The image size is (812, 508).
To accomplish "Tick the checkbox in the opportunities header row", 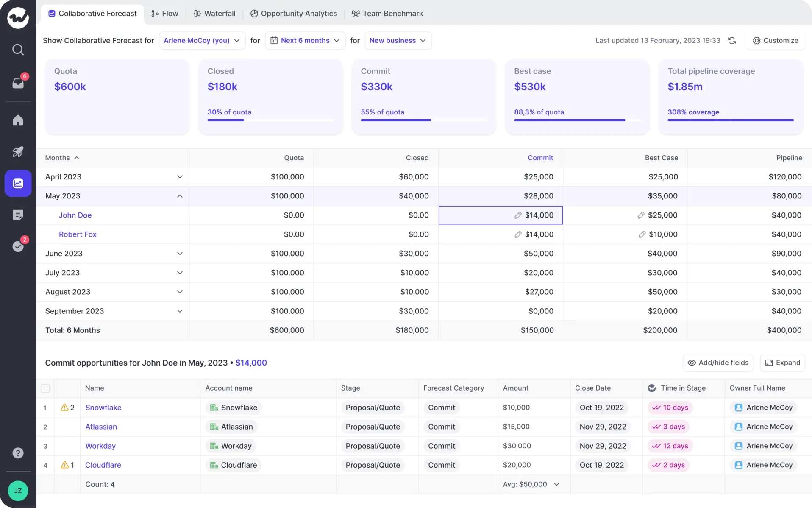I will coord(45,388).
